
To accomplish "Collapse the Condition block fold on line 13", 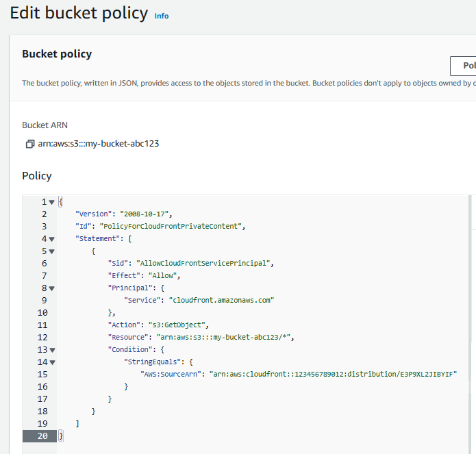I will (52, 350).
